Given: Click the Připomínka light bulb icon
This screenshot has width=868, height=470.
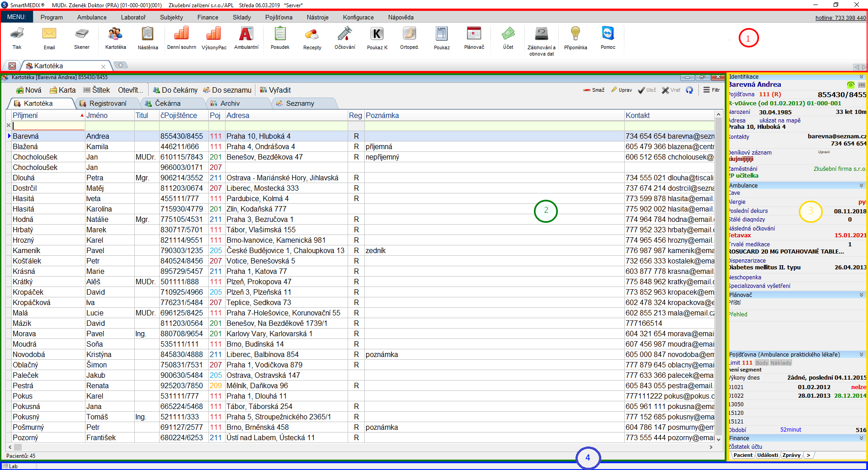Looking at the screenshot, I should pos(575,34).
